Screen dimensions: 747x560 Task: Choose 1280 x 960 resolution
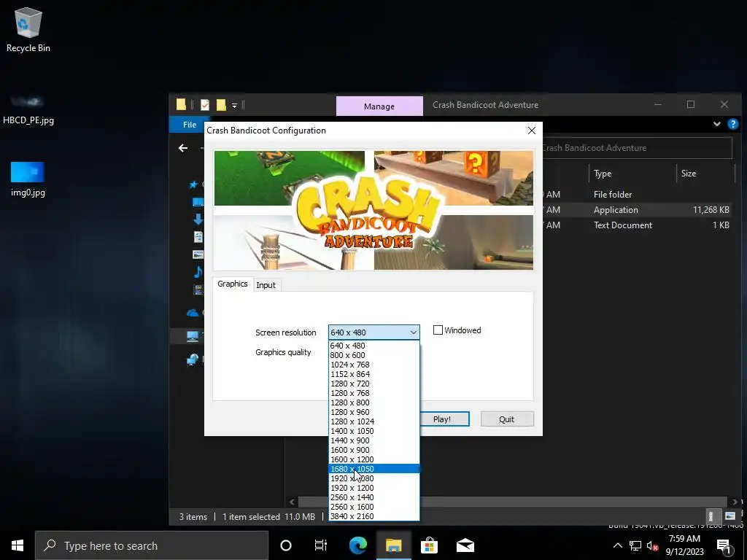(374, 413)
